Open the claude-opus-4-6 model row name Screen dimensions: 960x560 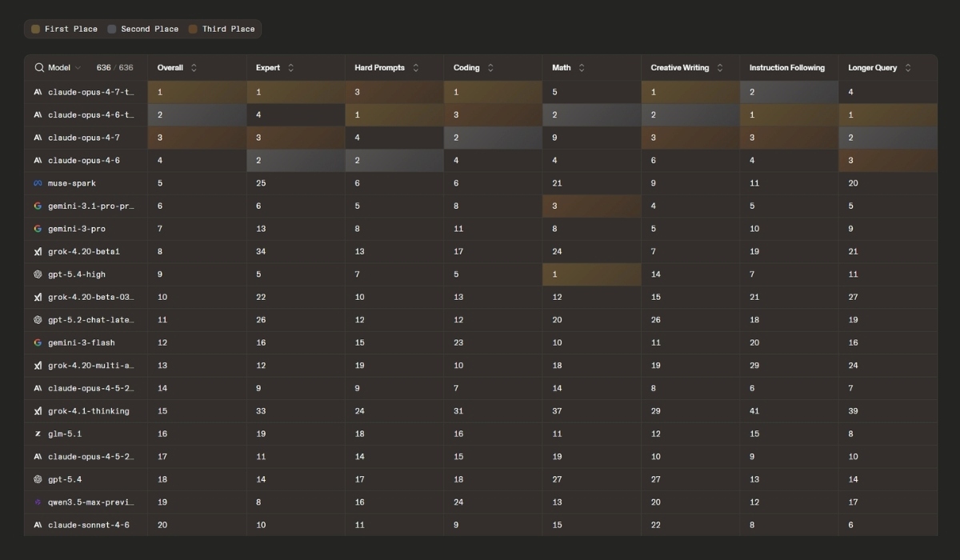(x=83, y=160)
